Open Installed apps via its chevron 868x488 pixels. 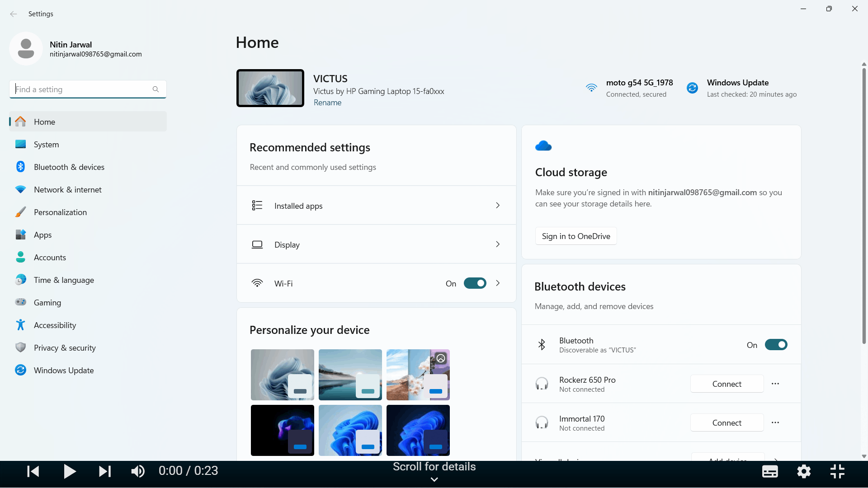pos(498,206)
